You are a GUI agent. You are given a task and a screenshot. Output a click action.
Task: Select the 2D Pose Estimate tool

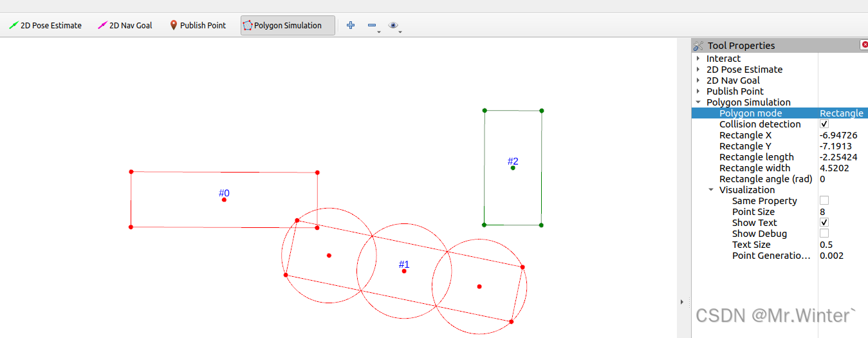(45, 26)
